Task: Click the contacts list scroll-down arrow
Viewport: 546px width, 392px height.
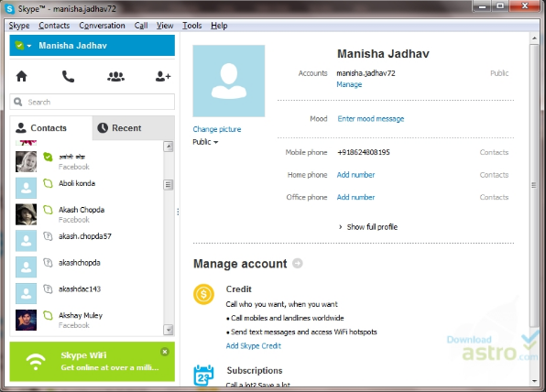Action: [169, 330]
